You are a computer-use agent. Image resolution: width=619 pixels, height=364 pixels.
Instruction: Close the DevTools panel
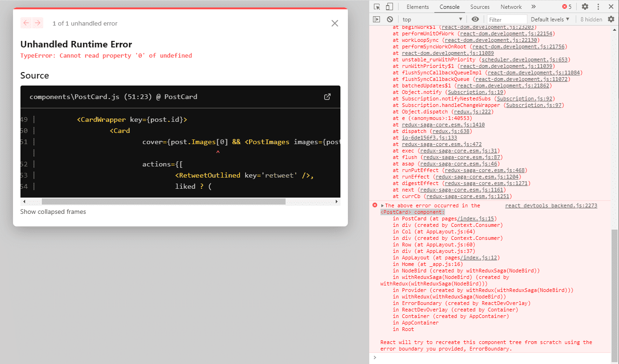pos(611,7)
